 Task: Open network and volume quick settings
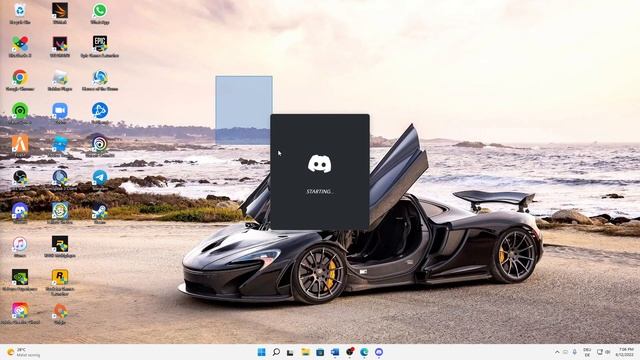603,352
